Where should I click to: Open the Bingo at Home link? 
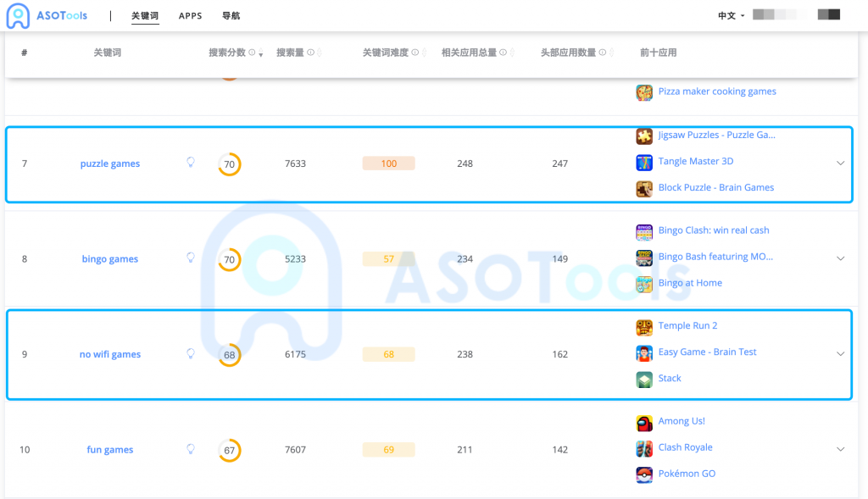[690, 283]
